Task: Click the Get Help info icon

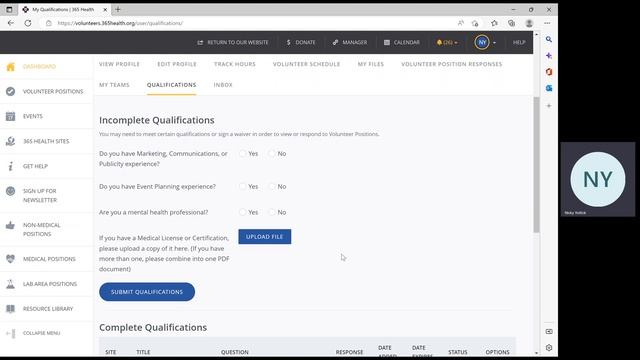Action: (x=11, y=166)
